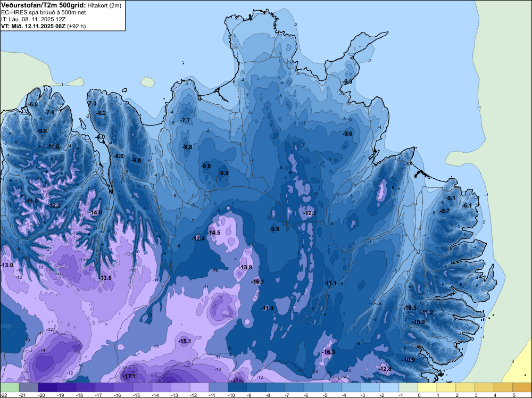Click the title text "Veðurstofan/T2m 500grid:"
Screen dimensions: 532x398
click(44, 5)
